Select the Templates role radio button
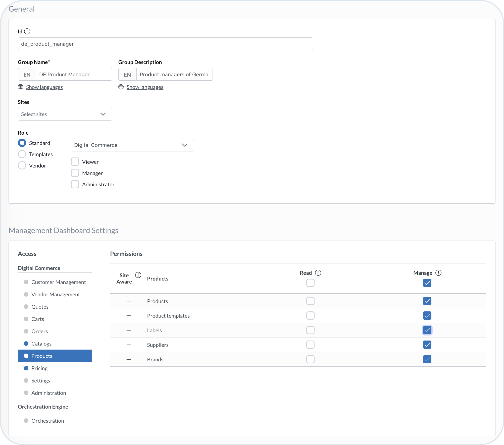 click(x=22, y=154)
